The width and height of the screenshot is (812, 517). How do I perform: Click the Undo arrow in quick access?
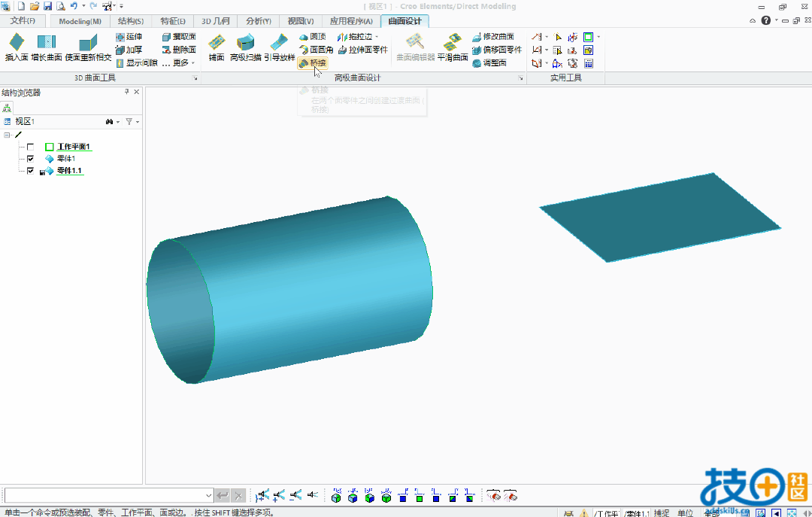pyautogui.click(x=74, y=6)
